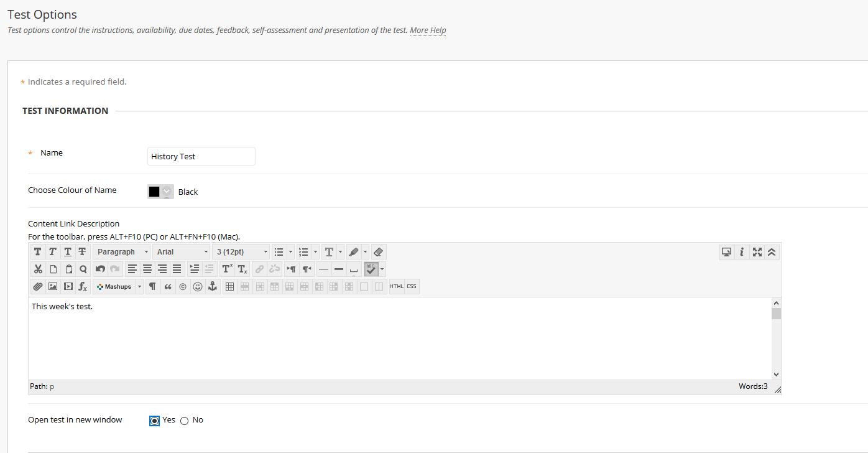Undo the last edit
This screenshot has height=453, width=868.
click(x=100, y=269)
